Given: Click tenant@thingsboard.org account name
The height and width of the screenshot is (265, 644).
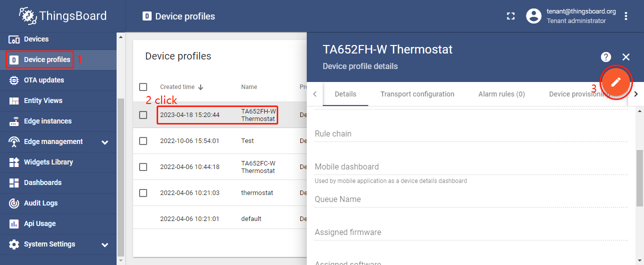Looking at the screenshot, I should point(581,11).
